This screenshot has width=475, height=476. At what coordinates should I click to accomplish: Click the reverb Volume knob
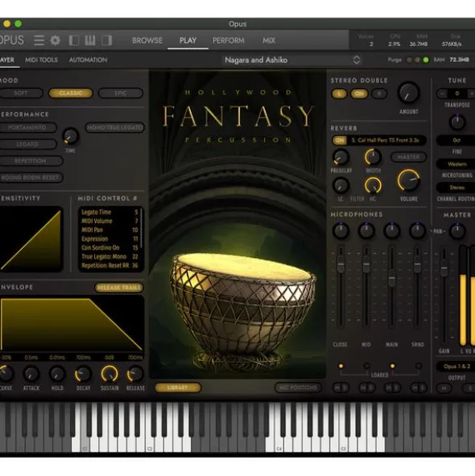408,180
